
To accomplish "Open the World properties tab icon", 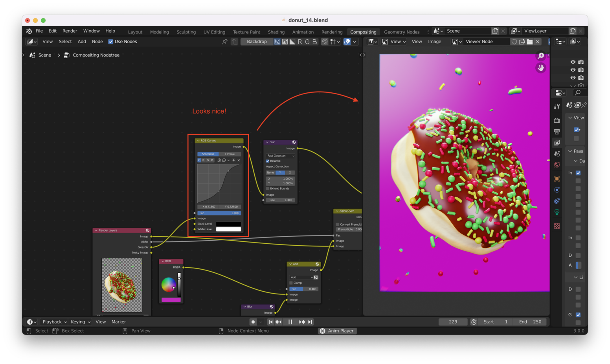I will tap(557, 165).
